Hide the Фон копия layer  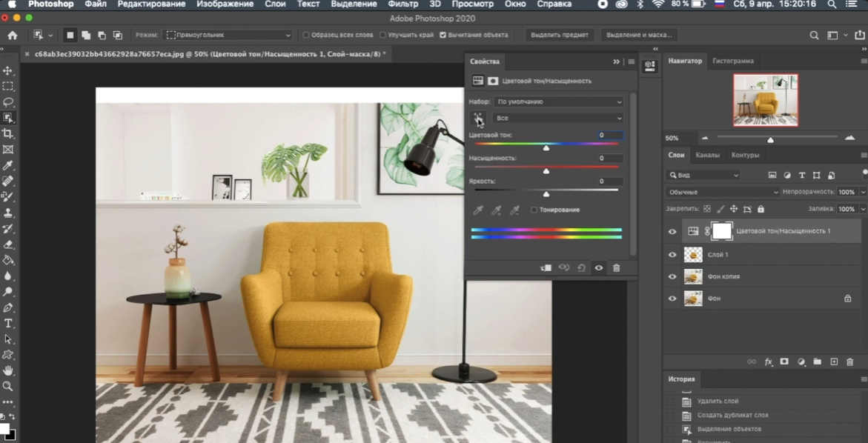(x=672, y=276)
